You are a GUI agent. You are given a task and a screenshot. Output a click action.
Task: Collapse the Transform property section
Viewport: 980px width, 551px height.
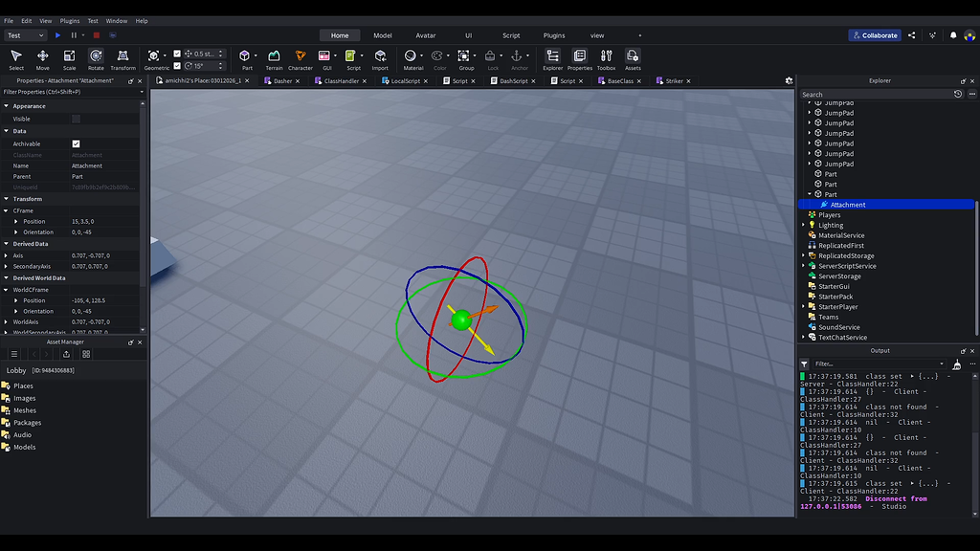click(x=7, y=199)
